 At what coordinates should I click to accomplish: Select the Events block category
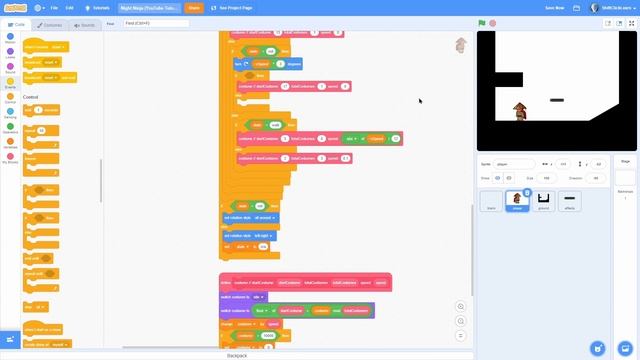click(x=10, y=84)
